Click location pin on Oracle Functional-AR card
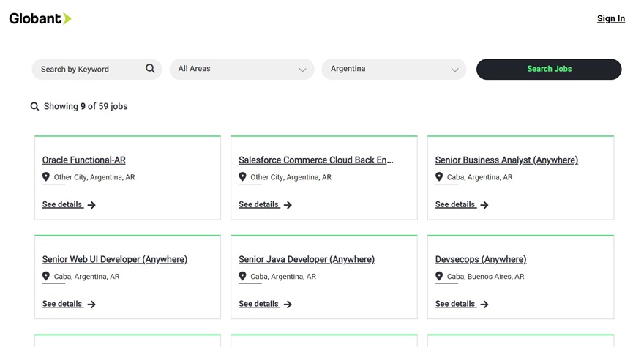The height and width of the screenshot is (347, 644). tap(46, 176)
